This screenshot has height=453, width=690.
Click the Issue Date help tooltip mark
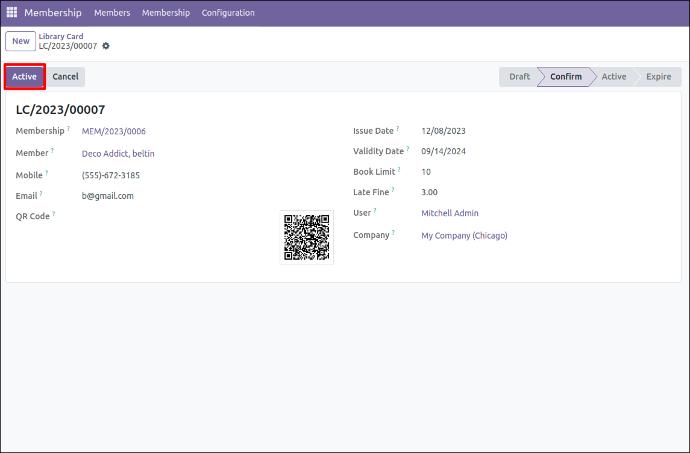(x=397, y=129)
